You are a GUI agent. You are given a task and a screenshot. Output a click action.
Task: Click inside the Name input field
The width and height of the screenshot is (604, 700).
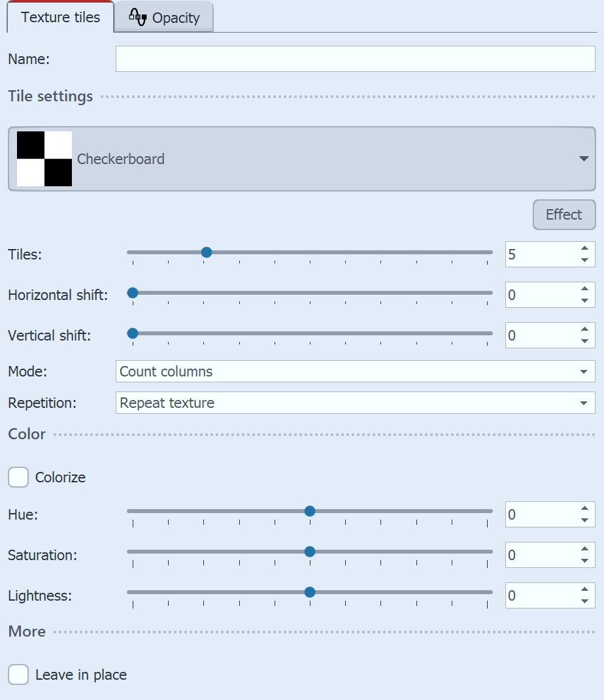coord(356,58)
